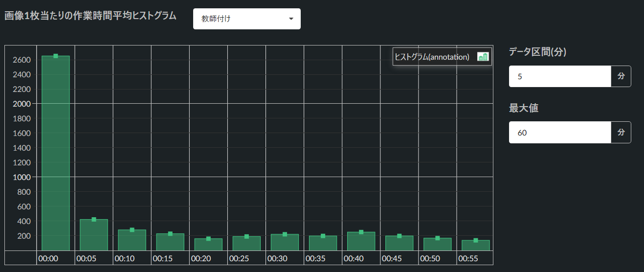The width and height of the screenshot is (644, 272).
Task: Select the histogram bar at 00:05
Action: click(94, 235)
